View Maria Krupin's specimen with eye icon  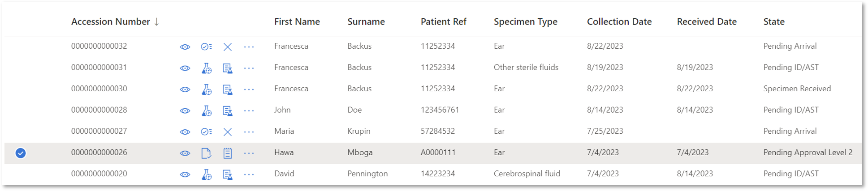185,132
